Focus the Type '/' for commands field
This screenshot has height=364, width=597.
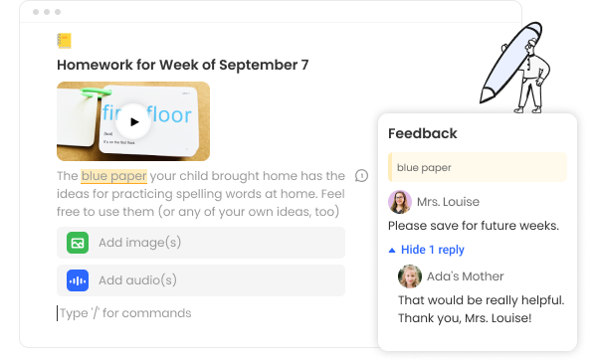click(x=125, y=313)
